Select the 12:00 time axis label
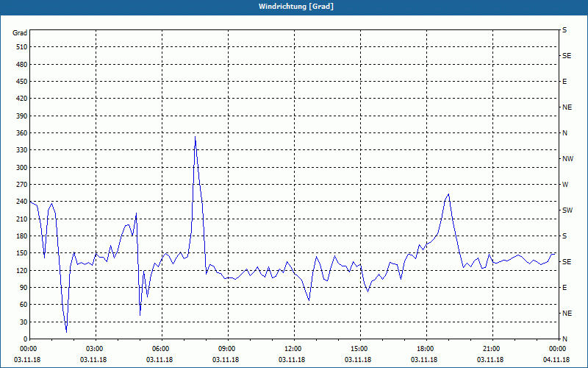This screenshot has width=588, height=368. point(293,349)
